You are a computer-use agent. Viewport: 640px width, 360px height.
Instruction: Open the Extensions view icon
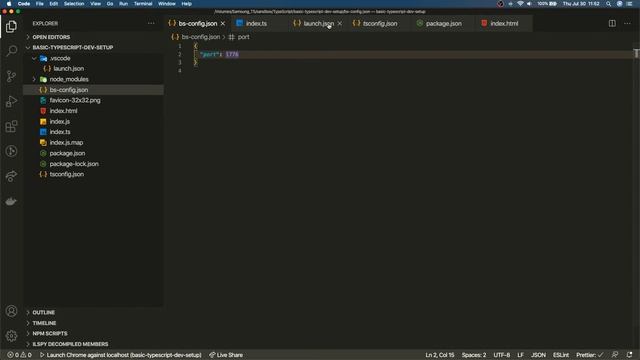[11, 126]
